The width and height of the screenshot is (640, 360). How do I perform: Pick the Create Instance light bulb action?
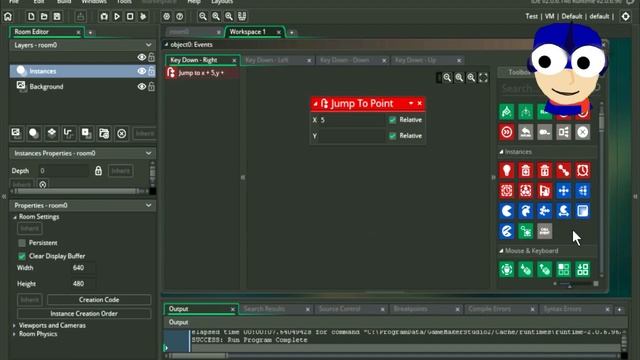tap(507, 170)
